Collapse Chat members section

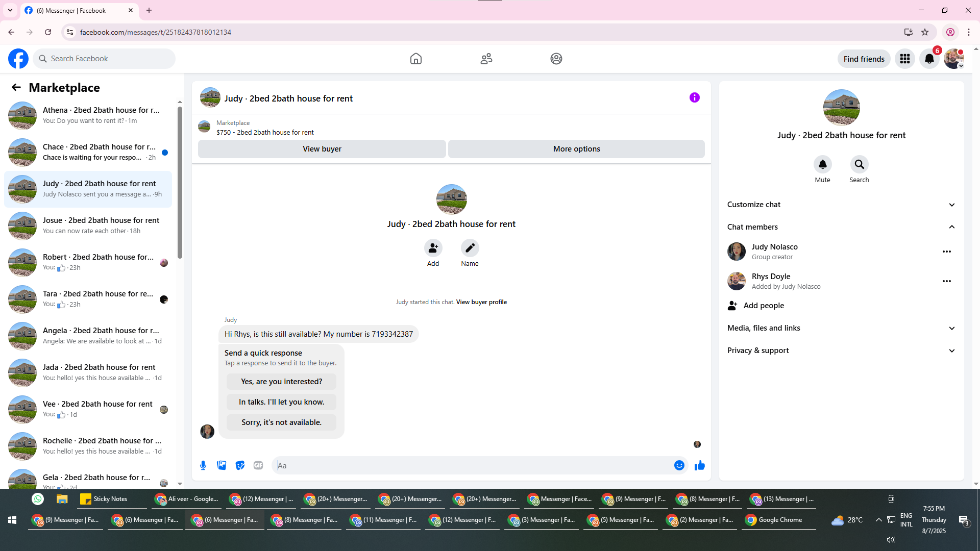841,227
